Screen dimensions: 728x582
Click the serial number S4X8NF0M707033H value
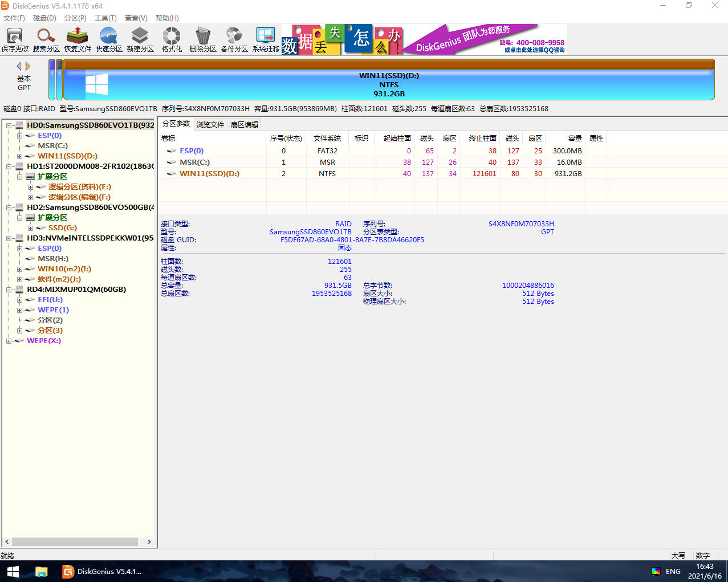pyautogui.click(x=521, y=224)
